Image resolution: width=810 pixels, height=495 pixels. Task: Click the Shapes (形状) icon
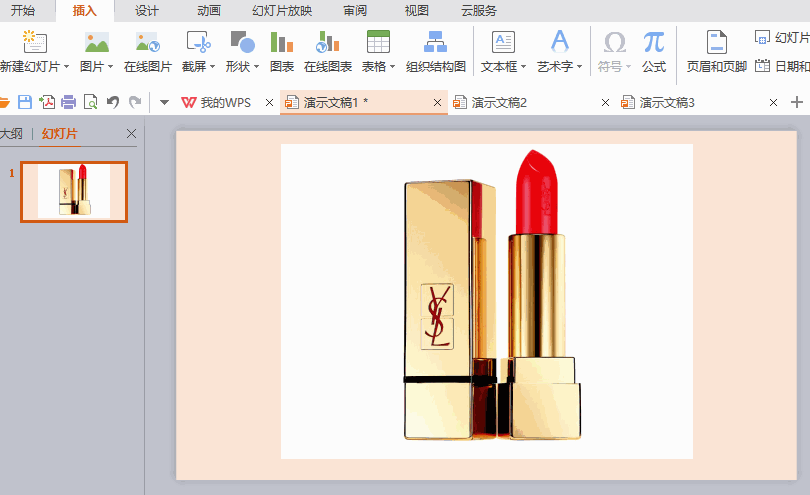click(242, 42)
